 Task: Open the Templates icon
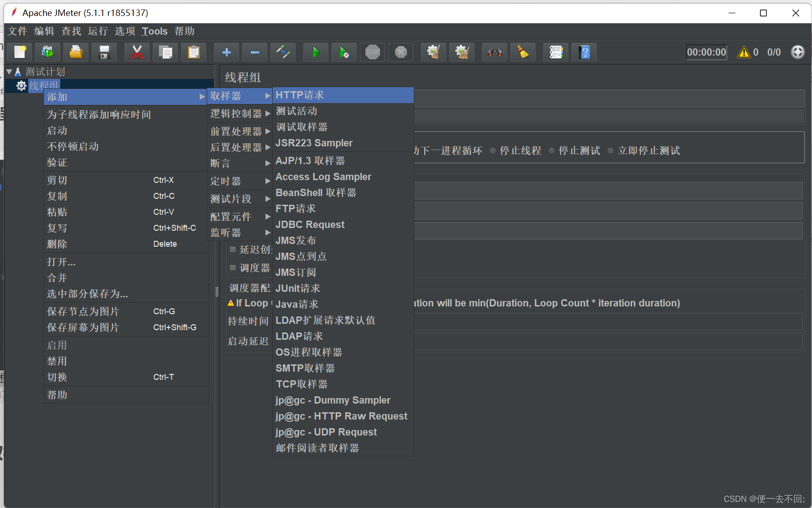coord(48,52)
